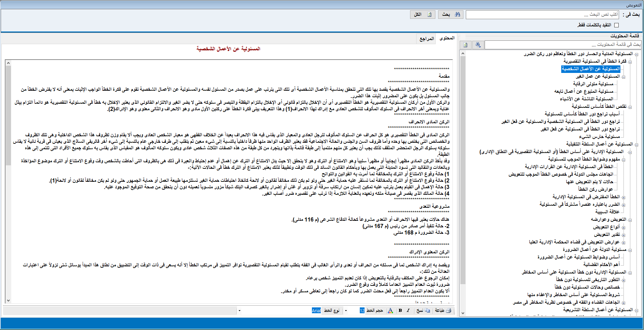Open the نوع الخط font type dropdown
This screenshot has height=330, width=644.
239,311
